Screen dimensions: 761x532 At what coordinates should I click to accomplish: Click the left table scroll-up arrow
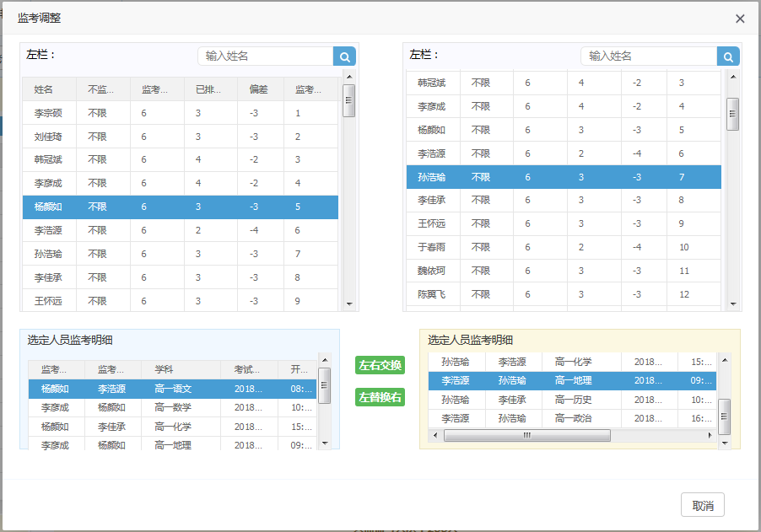tap(349, 77)
